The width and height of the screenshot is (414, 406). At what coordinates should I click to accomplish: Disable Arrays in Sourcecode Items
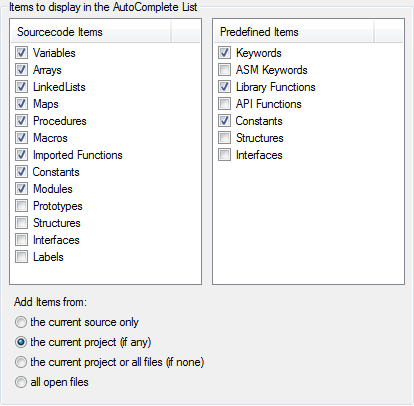point(22,70)
